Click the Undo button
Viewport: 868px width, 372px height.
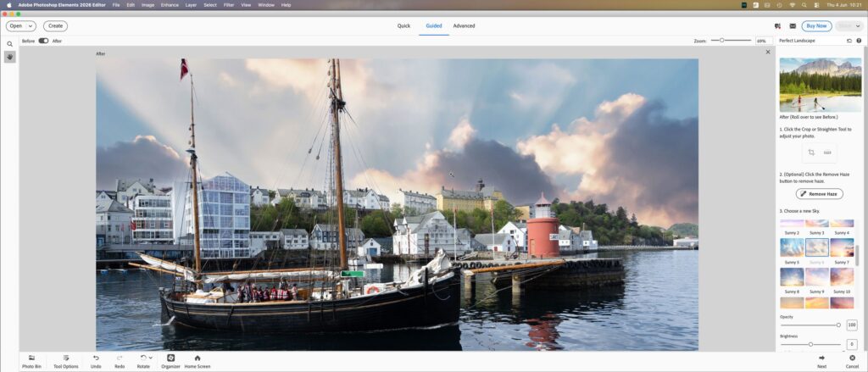click(x=96, y=362)
